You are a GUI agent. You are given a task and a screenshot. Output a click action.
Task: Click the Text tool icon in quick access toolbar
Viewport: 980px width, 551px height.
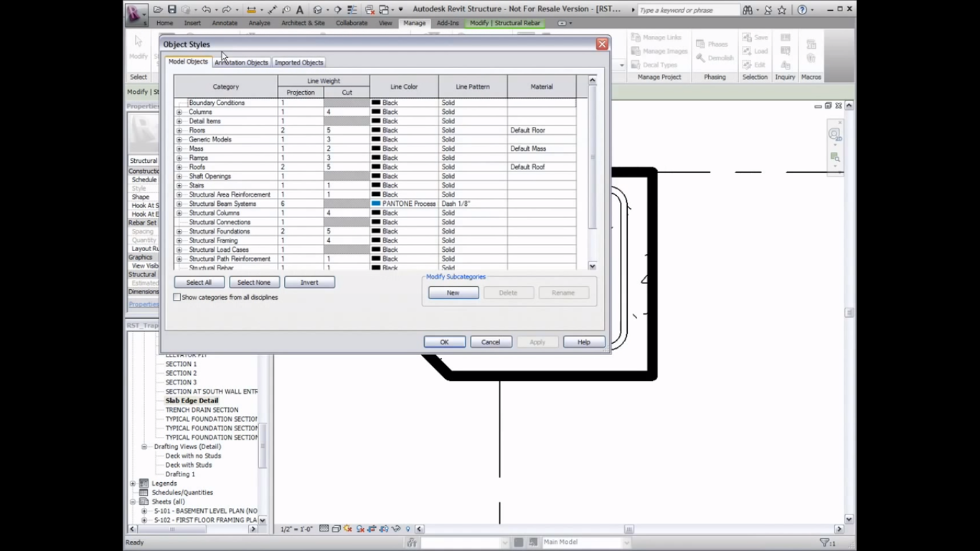point(300,10)
